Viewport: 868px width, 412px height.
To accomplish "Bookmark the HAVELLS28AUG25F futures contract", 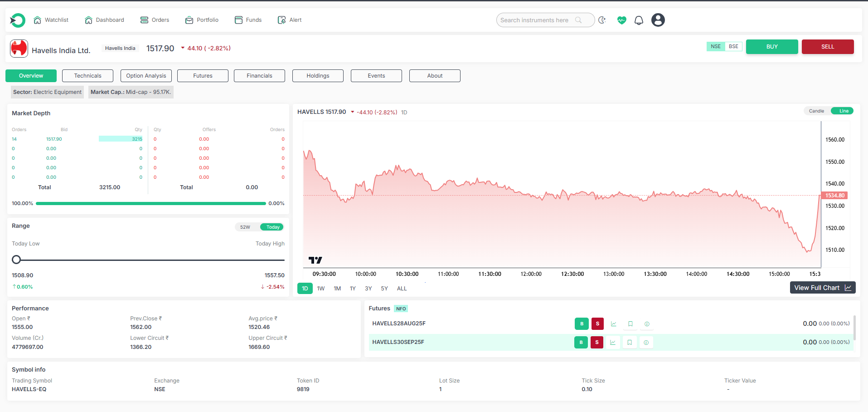I will coord(630,324).
